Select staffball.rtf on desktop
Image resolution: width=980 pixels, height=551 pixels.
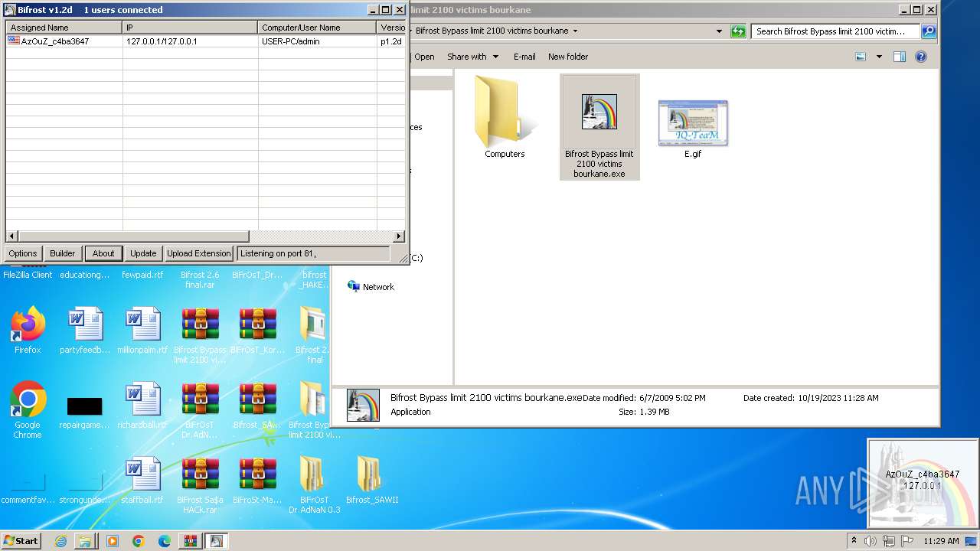[142, 481]
